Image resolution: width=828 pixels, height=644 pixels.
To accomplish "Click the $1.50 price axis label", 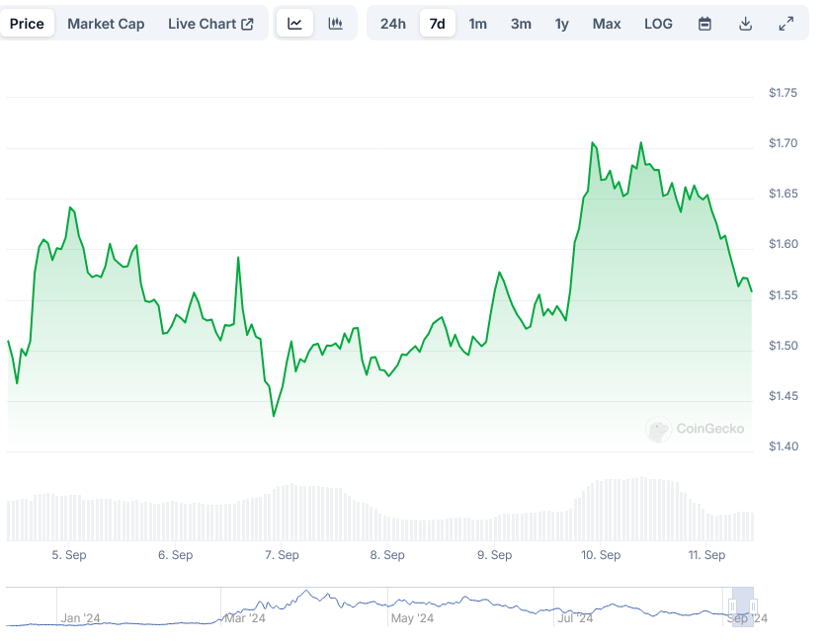I will tap(784, 346).
